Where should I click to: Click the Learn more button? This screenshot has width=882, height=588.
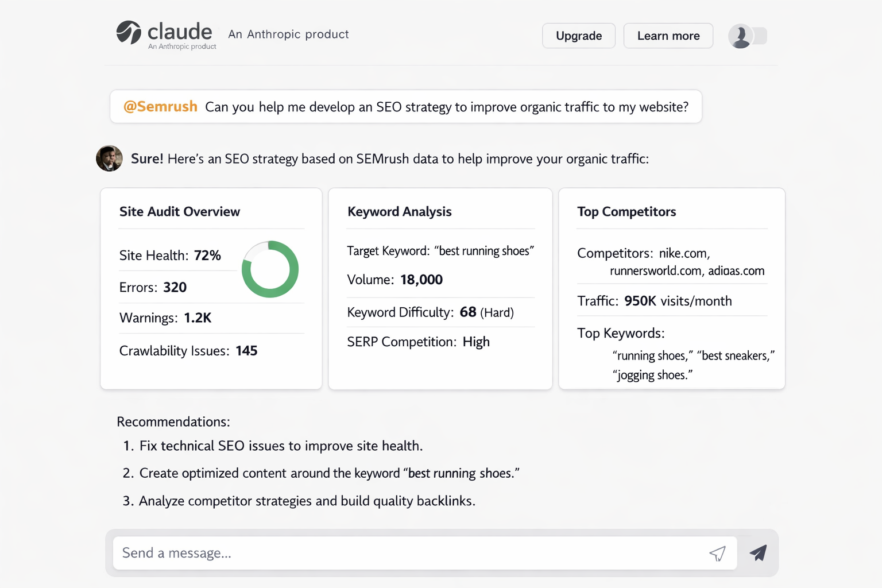(x=668, y=36)
